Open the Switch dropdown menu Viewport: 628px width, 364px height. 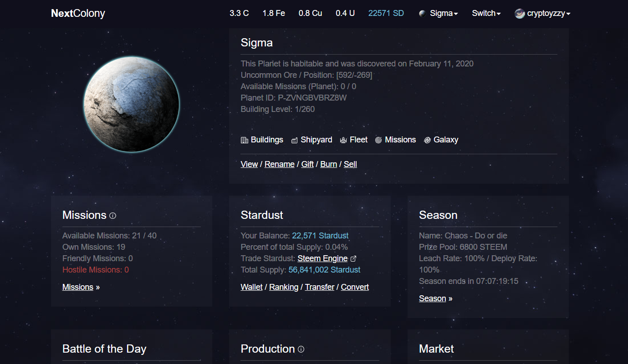tap(486, 13)
